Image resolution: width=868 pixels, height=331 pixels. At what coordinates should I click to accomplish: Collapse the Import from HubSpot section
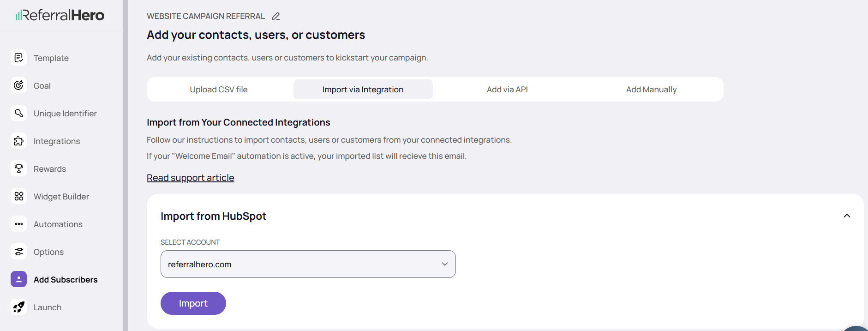pos(847,216)
